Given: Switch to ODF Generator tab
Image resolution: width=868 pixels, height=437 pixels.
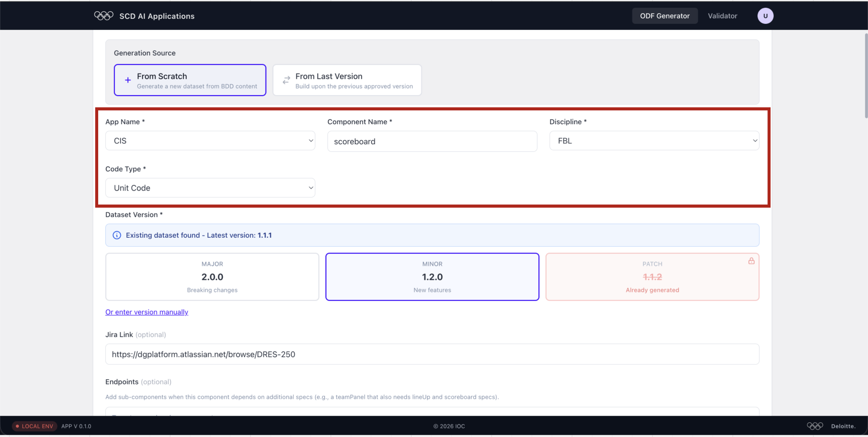Looking at the screenshot, I should tap(665, 16).
